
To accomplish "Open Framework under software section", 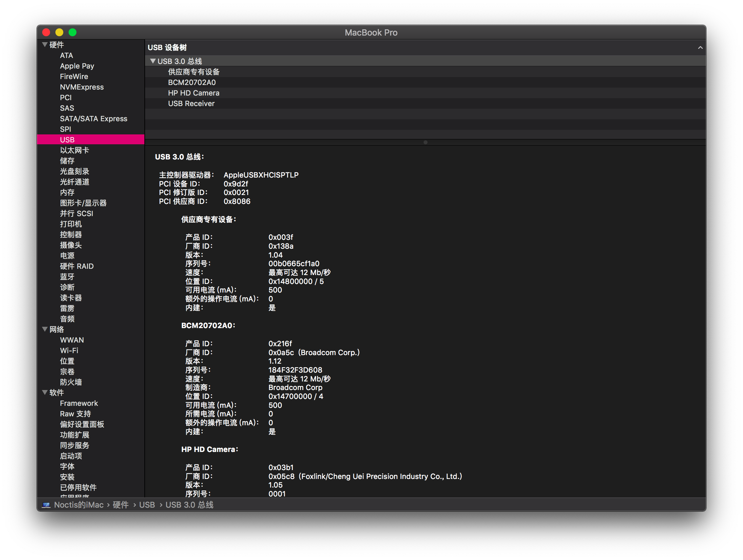I will coord(79,403).
